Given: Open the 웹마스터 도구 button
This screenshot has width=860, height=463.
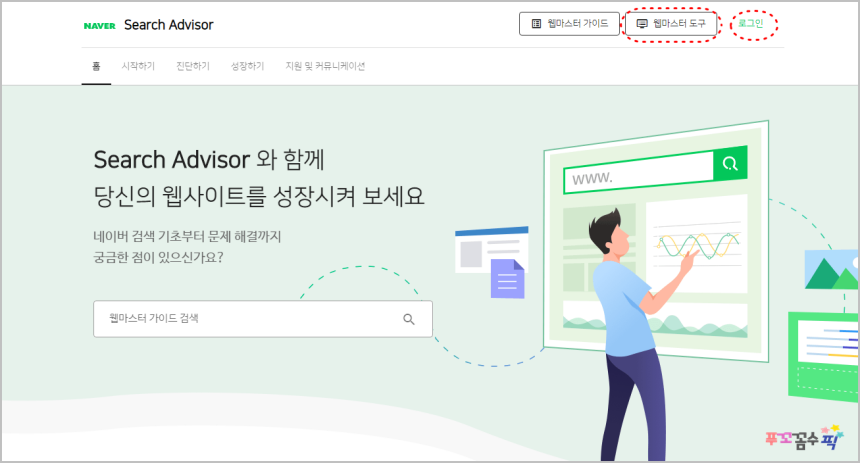Looking at the screenshot, I should (x=671, y=24).
